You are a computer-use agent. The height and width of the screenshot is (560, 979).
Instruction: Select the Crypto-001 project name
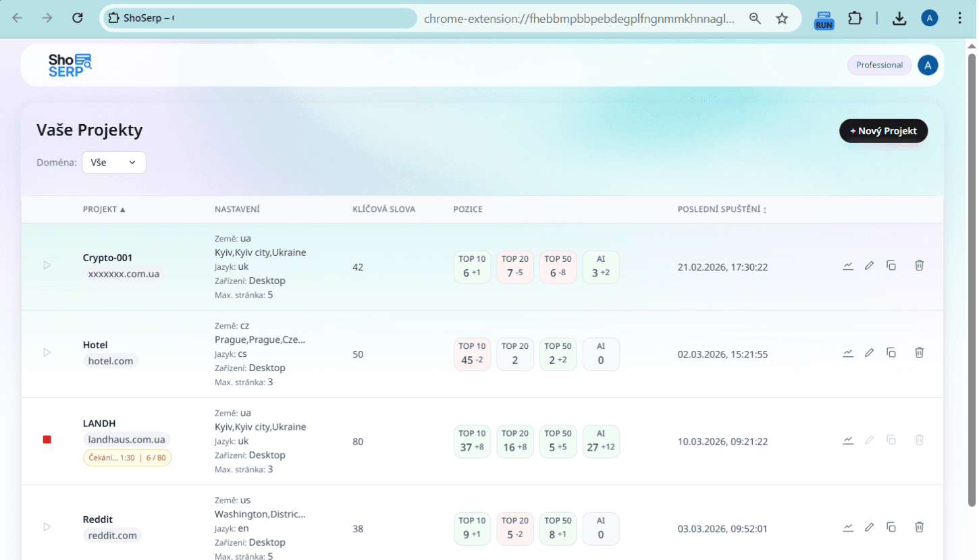(x=107, y=258)
